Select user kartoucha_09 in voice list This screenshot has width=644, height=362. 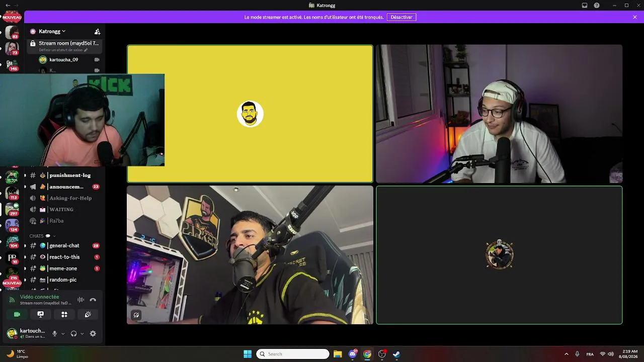[x=63, y=60]
